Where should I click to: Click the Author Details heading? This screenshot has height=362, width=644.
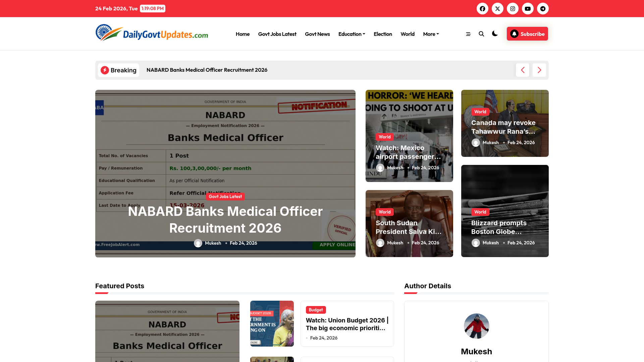pyautogui.click(x=428, y=286)
